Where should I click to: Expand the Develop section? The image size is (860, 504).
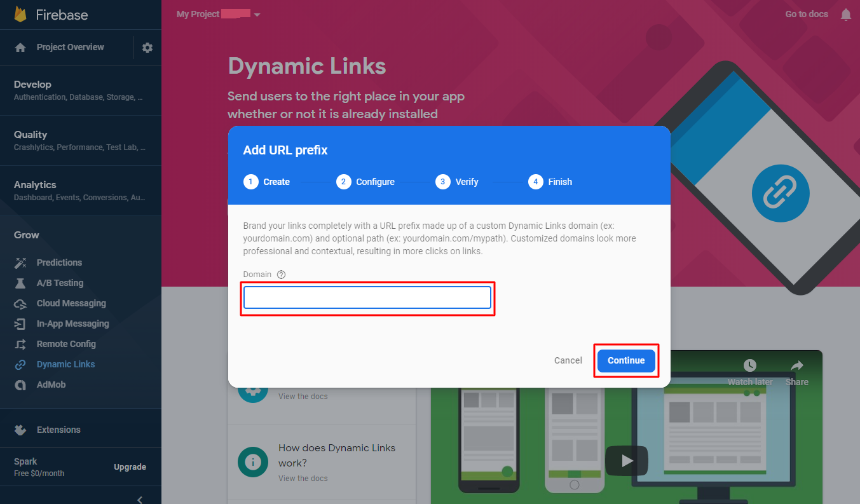[80, 90]
